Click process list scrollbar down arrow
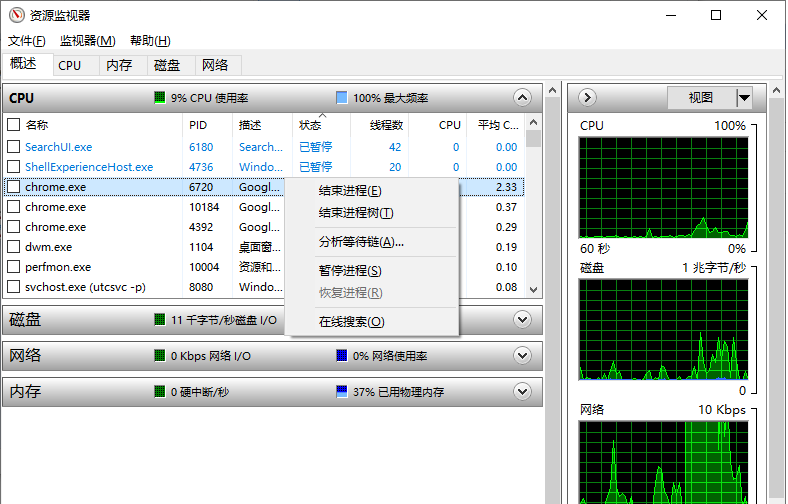 pyautogui.click(x=534, y=290)
